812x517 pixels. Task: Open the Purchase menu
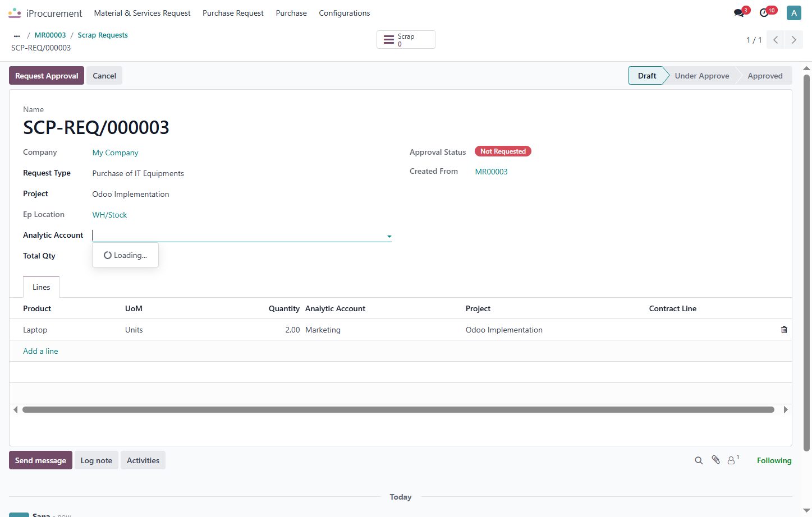point(291,13)
